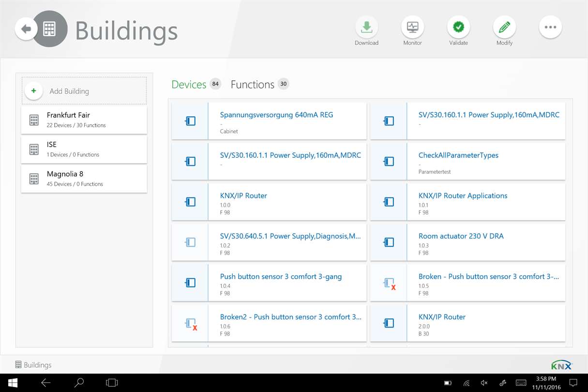Click device icon of Spannungsversorgung 640mA REG
Viewport: 588px width, 392px height.
[x=190, y=121]
